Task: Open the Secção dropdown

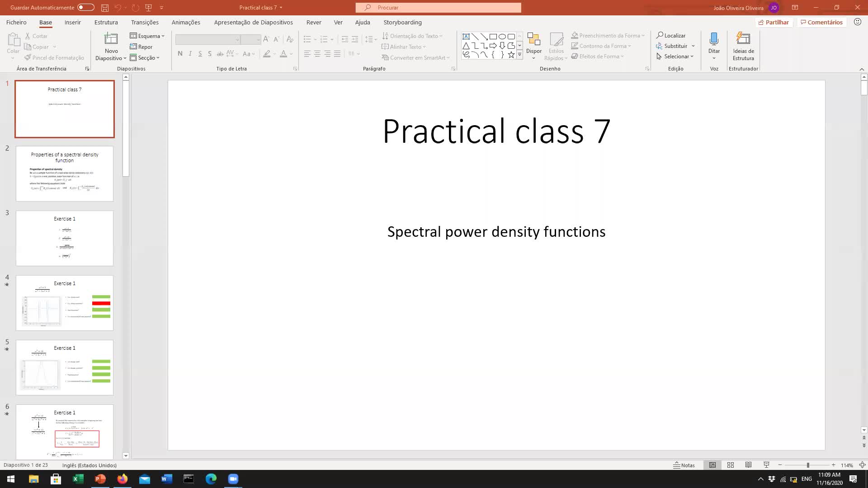Action: point(145,58)
